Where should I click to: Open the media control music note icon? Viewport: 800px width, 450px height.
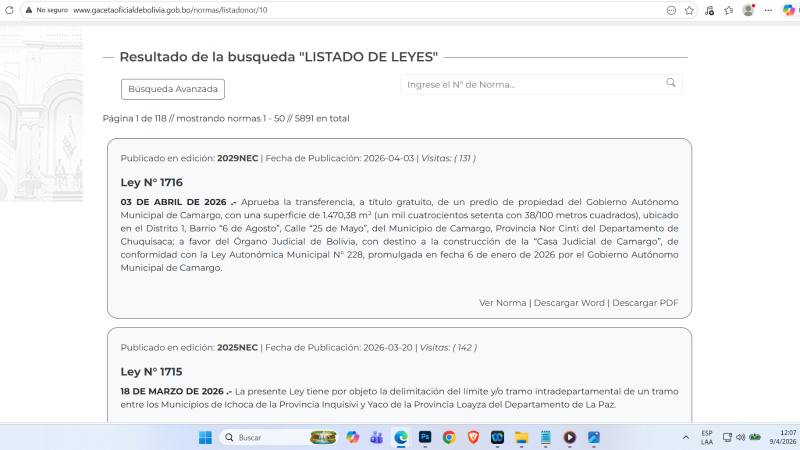(709, 10)
